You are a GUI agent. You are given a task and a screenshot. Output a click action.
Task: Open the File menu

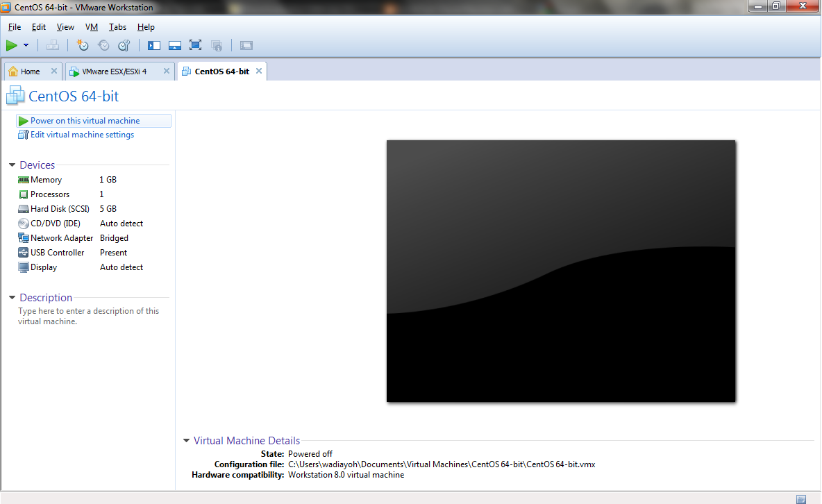(x=15, y=27)
